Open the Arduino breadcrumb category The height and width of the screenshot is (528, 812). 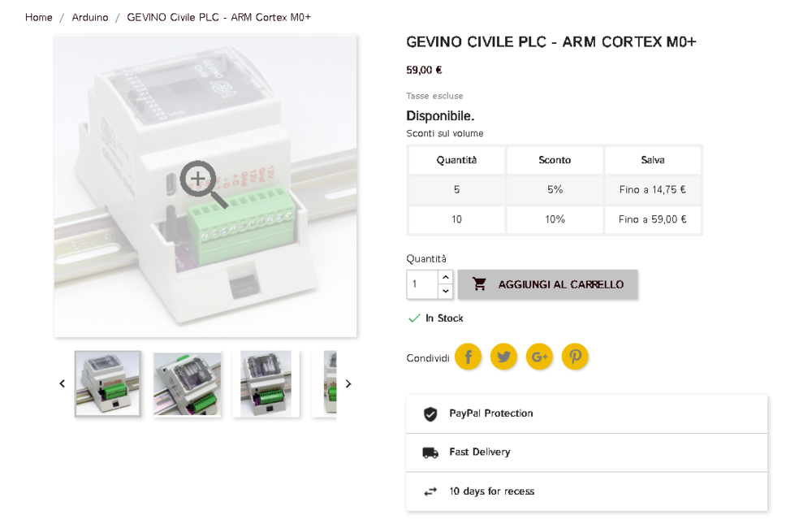coord(90,17)
